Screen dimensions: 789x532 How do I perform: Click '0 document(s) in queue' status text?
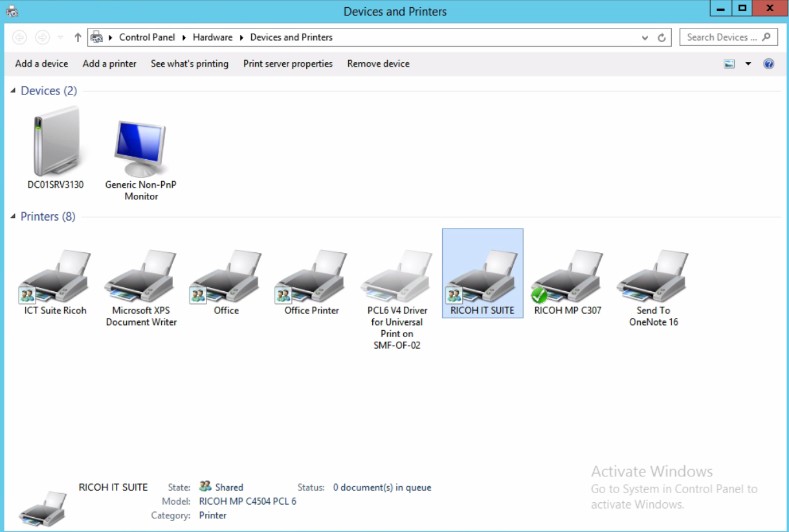(x=382, y=487)
